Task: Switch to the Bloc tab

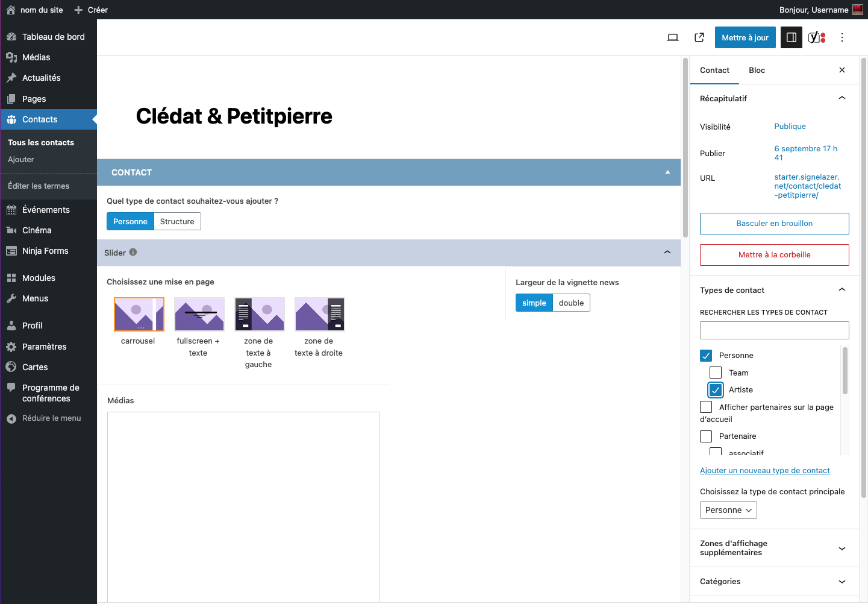Action: pos(757,71)
